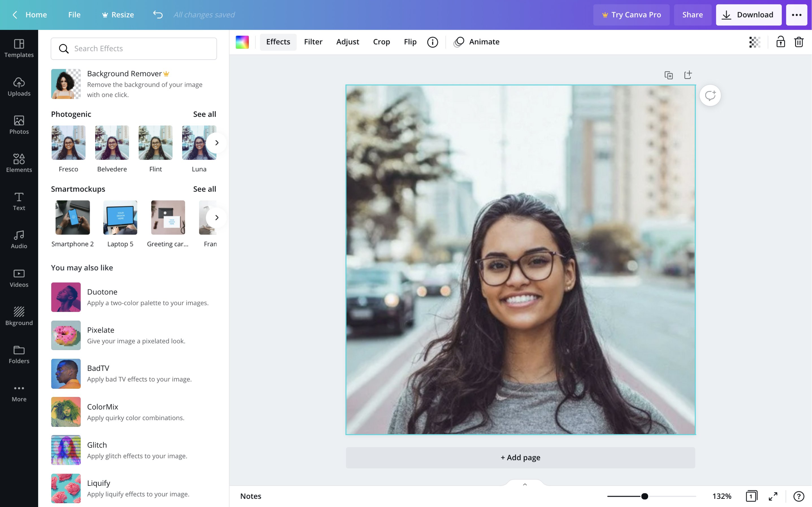Click the Download button
The height and width of the screenshot is (507, 812).
749,15
